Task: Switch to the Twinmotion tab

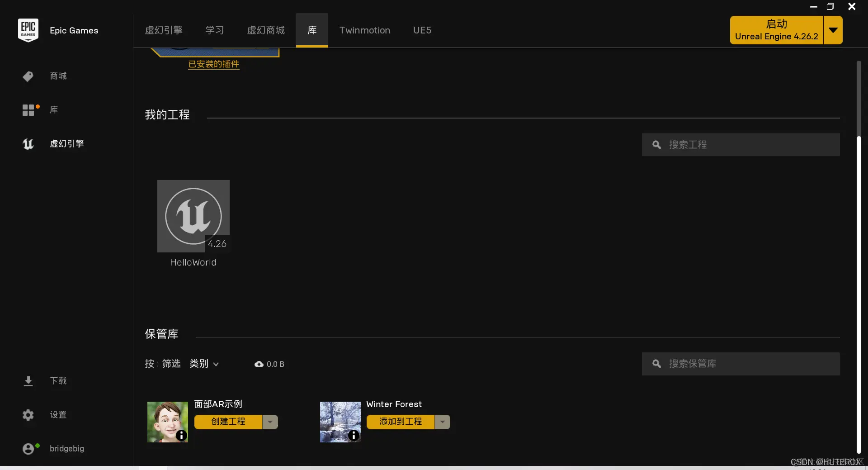Action: 365,30
